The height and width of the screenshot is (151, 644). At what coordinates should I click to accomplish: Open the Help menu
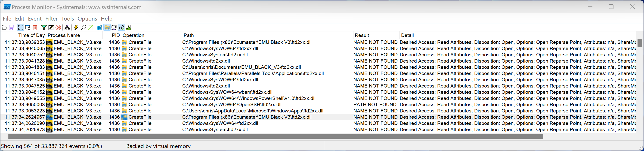pos(106,19)
